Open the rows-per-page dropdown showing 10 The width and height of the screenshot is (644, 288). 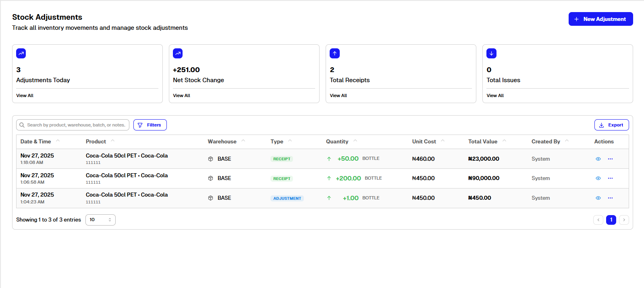pos(100,220)
